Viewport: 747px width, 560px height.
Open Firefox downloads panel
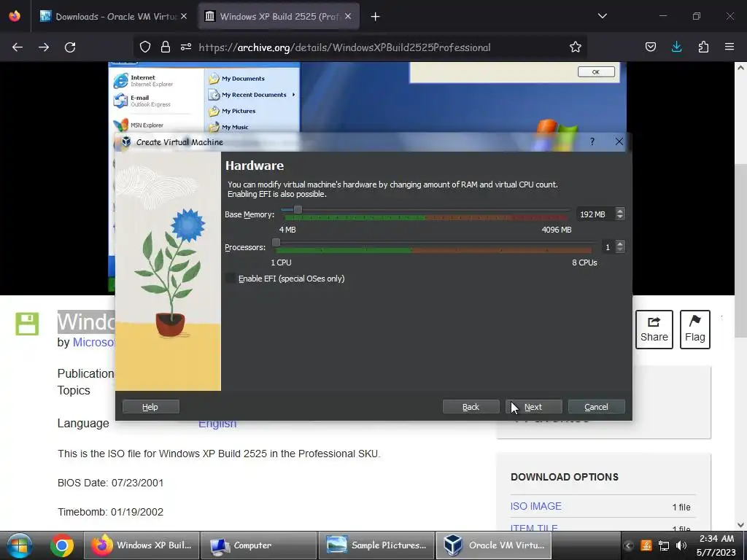[x=676, y=47]
